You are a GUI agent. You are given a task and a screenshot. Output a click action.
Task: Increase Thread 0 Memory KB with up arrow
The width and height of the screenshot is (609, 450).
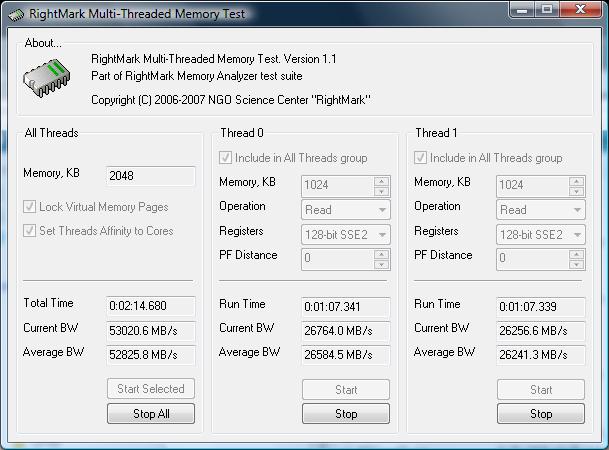(381, 181)
